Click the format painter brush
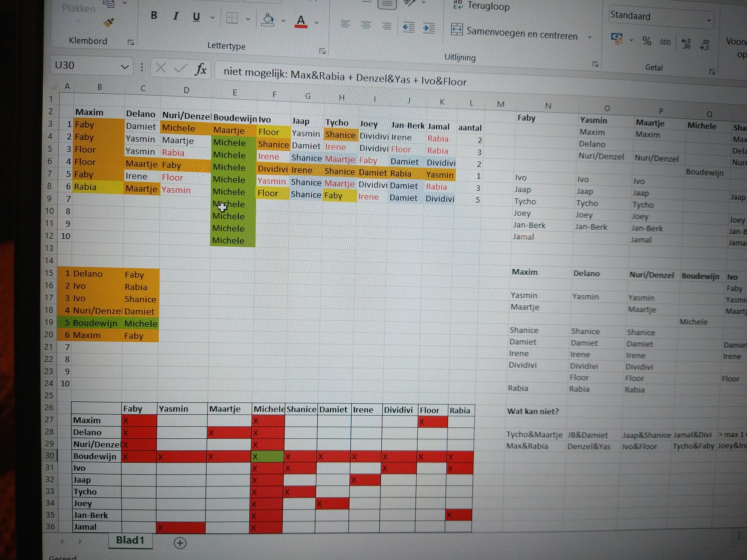 point(109,23)
